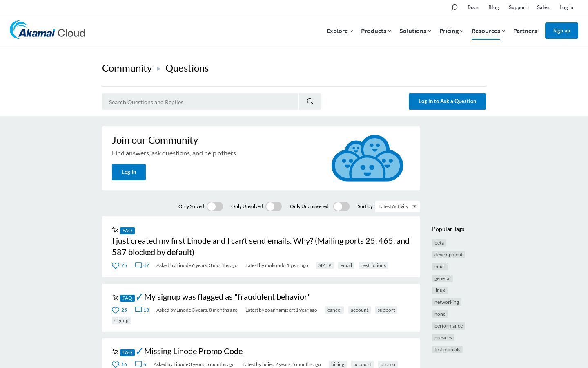
Task: Select the networking popular tag
Action: 447,302
